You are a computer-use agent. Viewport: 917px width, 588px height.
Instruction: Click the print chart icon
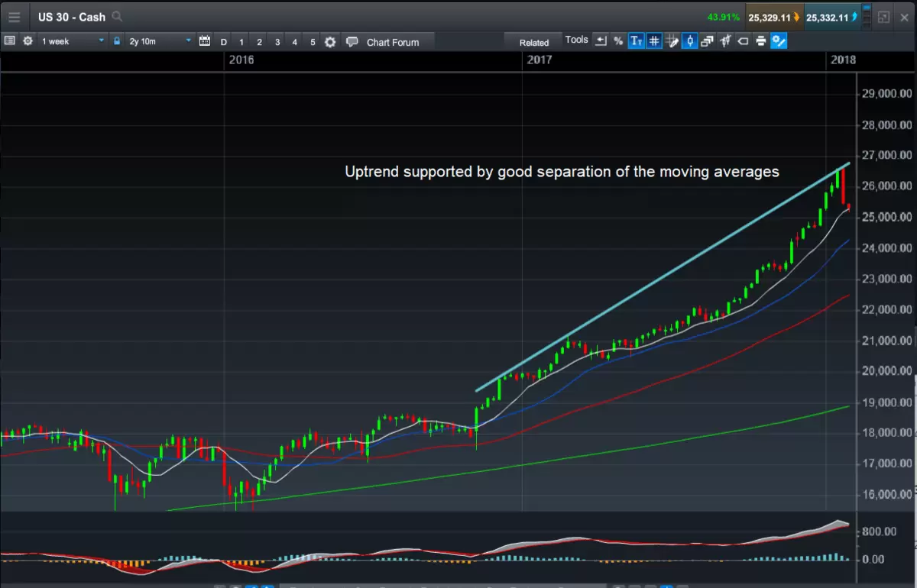click(x=761, y=40)
